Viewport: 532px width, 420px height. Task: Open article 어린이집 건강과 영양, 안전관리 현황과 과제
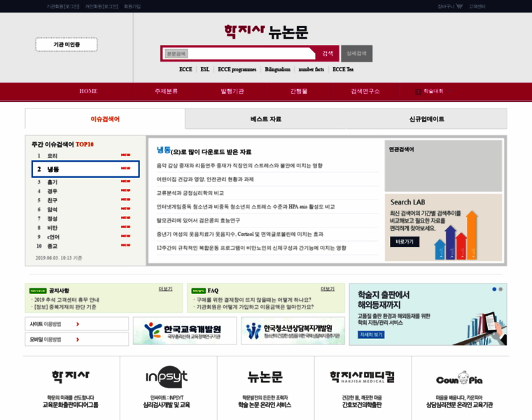tap(205, 179)
